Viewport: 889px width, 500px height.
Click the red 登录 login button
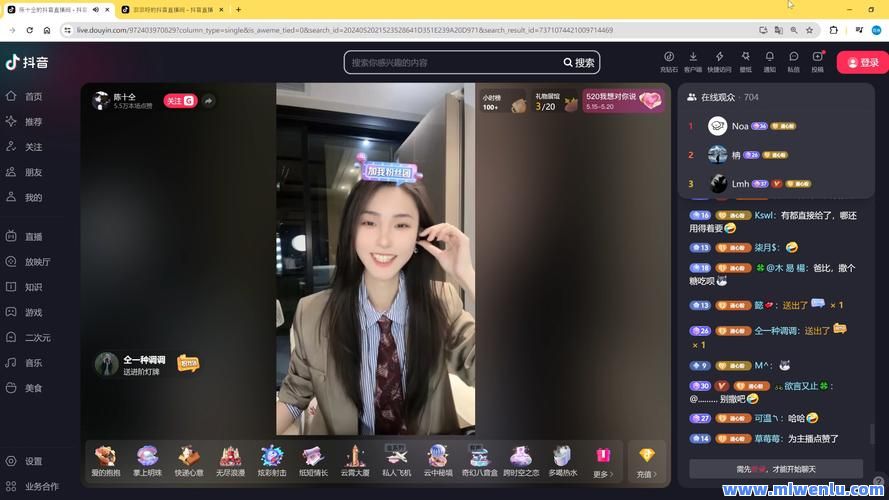(862, 62)
